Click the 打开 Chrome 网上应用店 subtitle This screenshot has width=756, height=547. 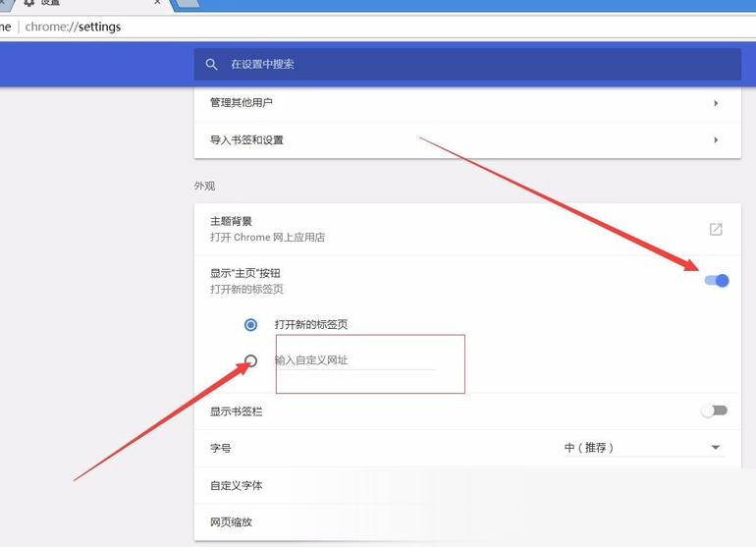point(268,238)
